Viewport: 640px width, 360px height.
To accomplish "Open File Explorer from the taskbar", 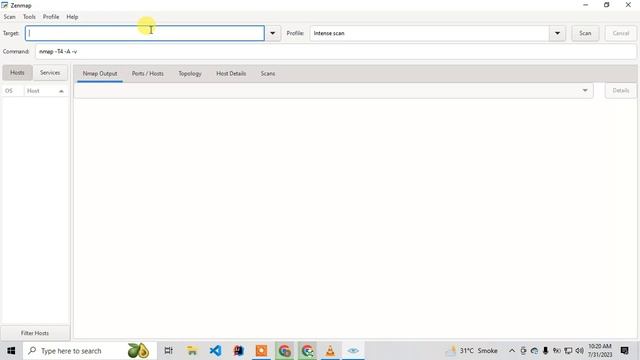I will tap(192, 351).
